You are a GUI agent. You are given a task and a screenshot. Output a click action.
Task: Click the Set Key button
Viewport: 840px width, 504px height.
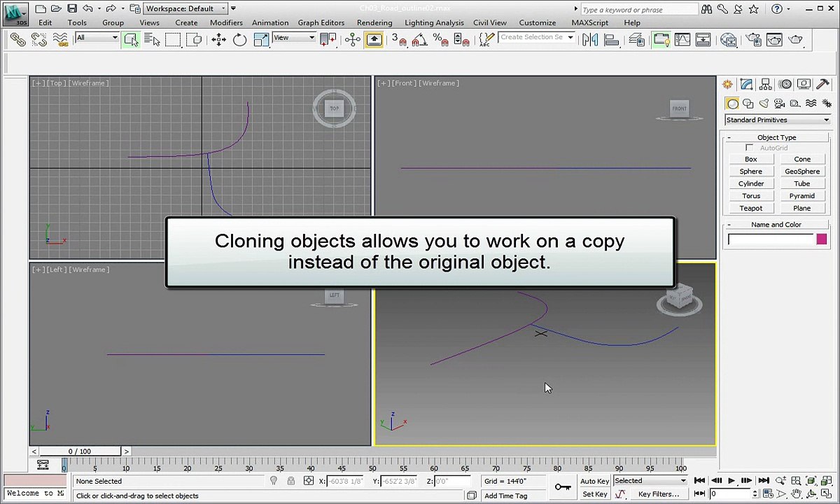(x=595, y=494)
